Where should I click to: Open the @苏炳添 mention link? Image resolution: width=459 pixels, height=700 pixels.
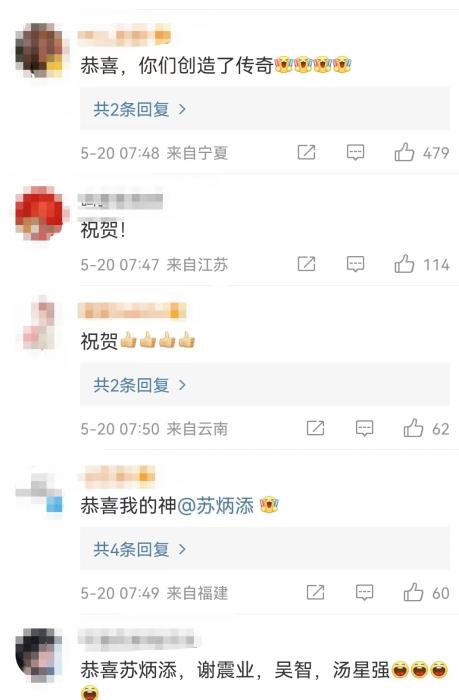216,506
